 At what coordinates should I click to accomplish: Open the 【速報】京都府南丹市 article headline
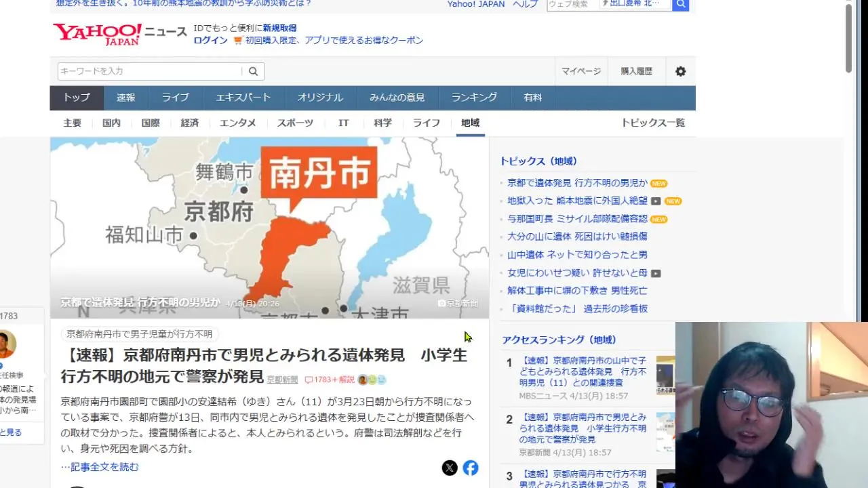point(264,366)
